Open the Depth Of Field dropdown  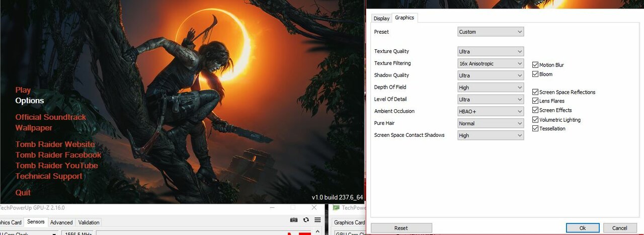pyautogui.click(x=491, y=88)
